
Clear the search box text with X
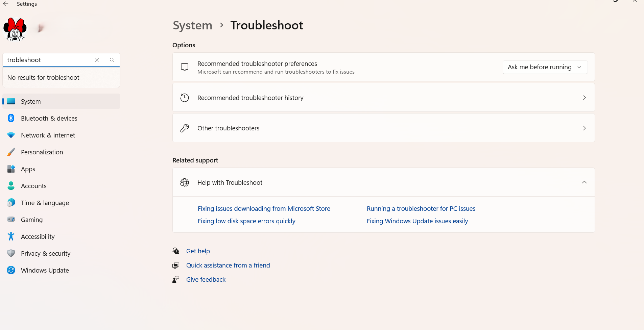[97, 60]
